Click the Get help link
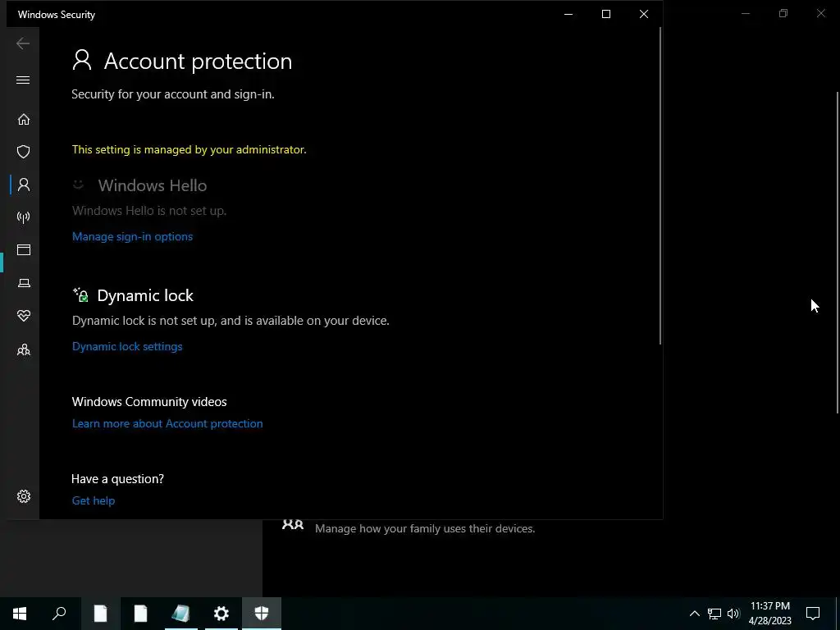The height and width of the screenshot is (630, 840). pyautogui.click(x=94, y=500)
